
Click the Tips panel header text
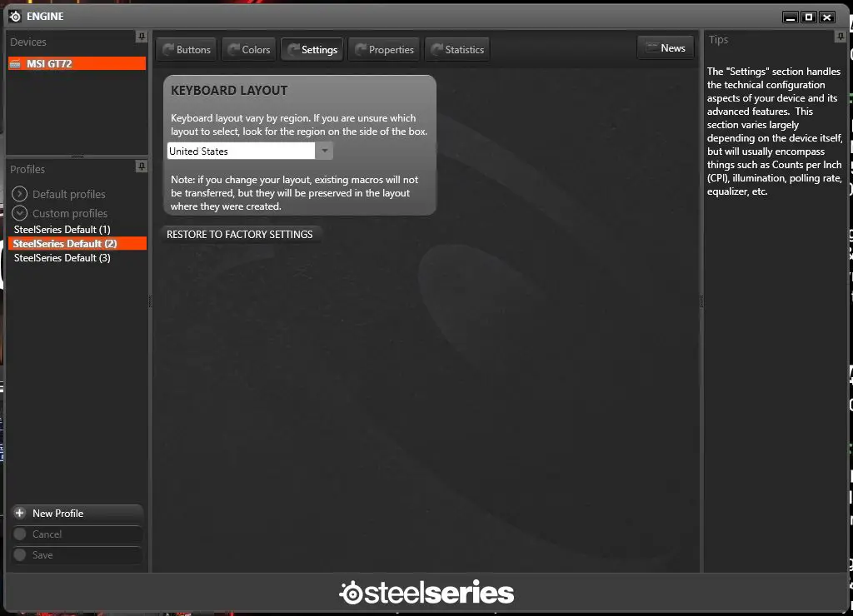point(718,40)
